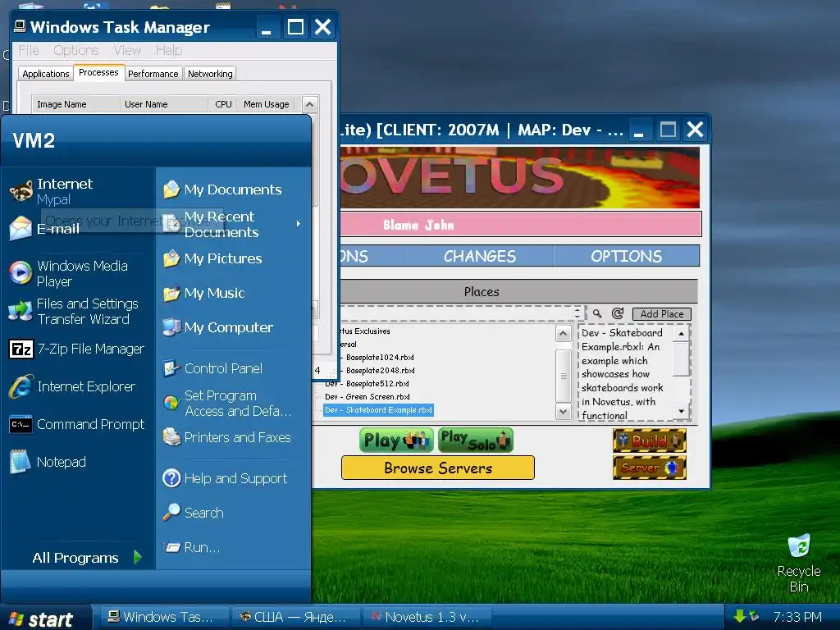Click the Novetus Play Solo button
The image size is (840, 630).
475,440
